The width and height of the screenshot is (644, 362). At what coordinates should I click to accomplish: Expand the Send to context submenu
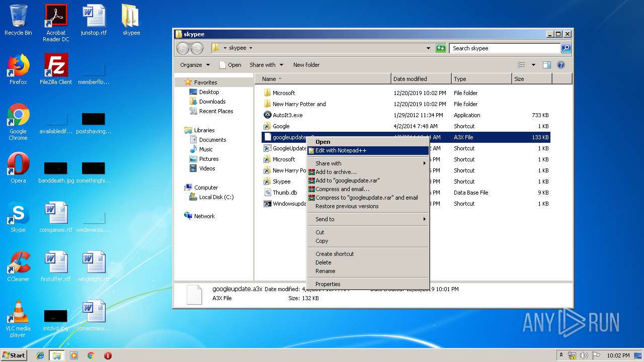click(x=368, y=219)
